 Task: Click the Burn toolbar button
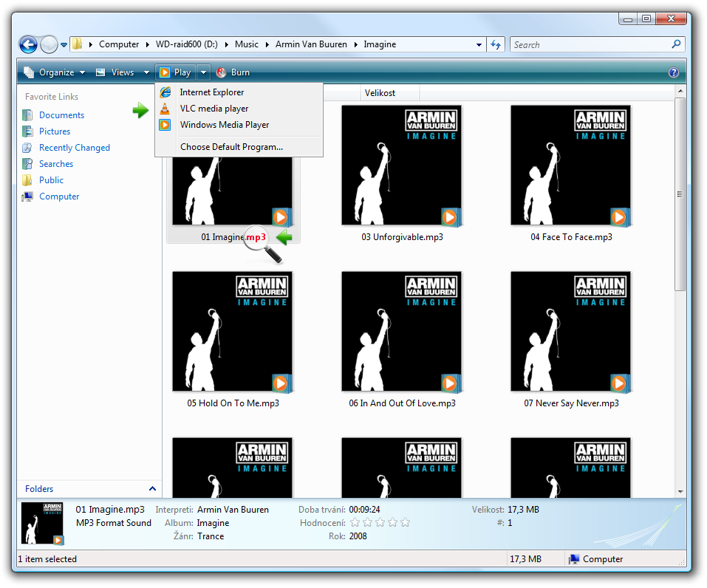coord(233,72)
